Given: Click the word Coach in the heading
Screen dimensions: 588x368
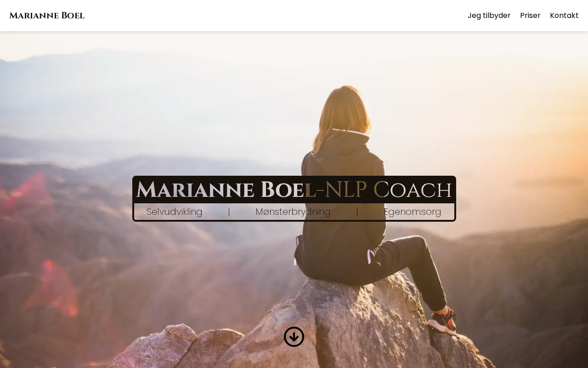Looking at the screenshot, I should point(413,190).
